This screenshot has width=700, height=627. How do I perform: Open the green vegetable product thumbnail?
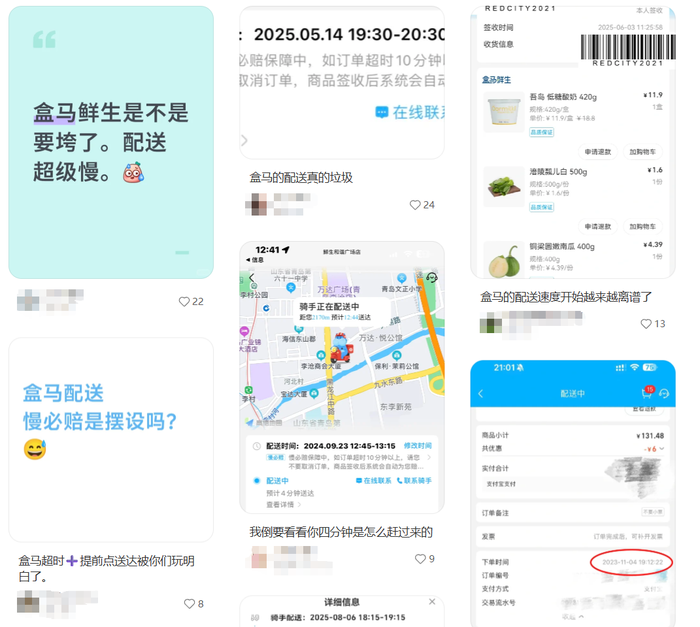point(504,186)
